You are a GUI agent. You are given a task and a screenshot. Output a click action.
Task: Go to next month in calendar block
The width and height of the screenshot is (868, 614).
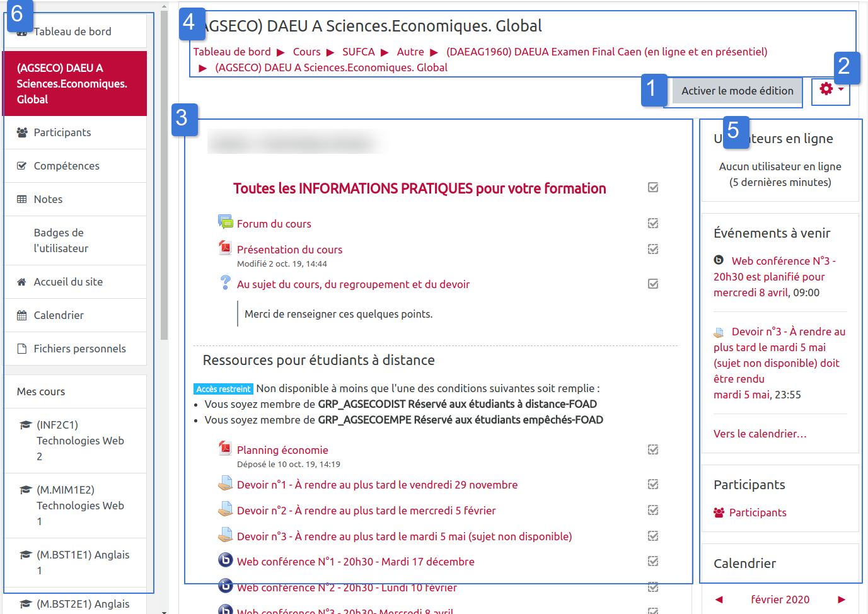pos(841,600)
